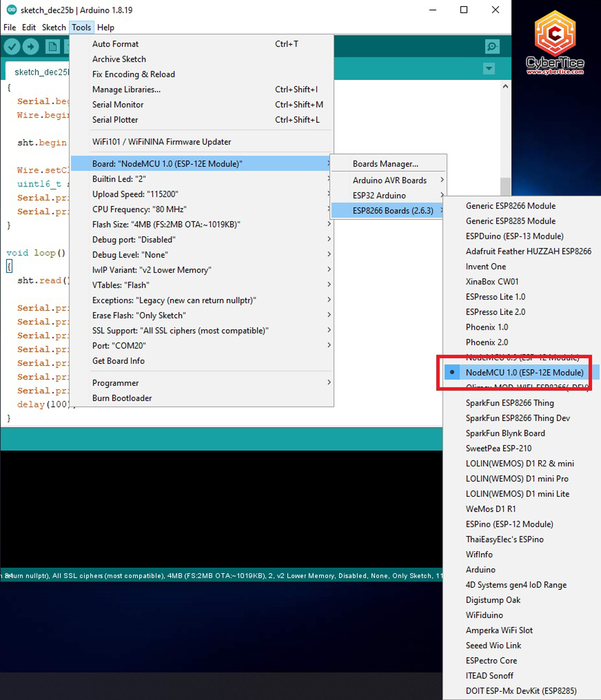Image resolution: width=601 pixels, height=700 pixels.
Task: Select NodeMCU 1.0 (ESP-12E Module) board
Action: 524,372
